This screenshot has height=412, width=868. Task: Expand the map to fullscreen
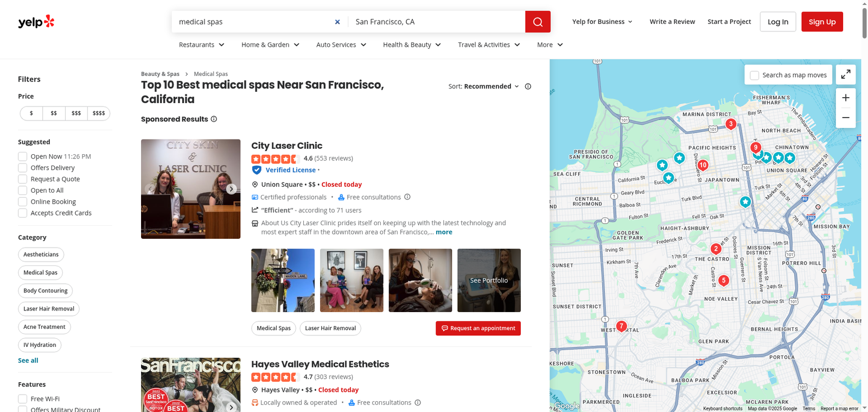tap(846, 75)
